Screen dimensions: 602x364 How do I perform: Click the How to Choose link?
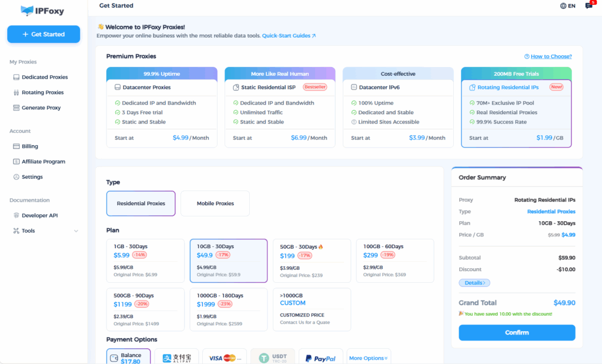tap(551, 56)
